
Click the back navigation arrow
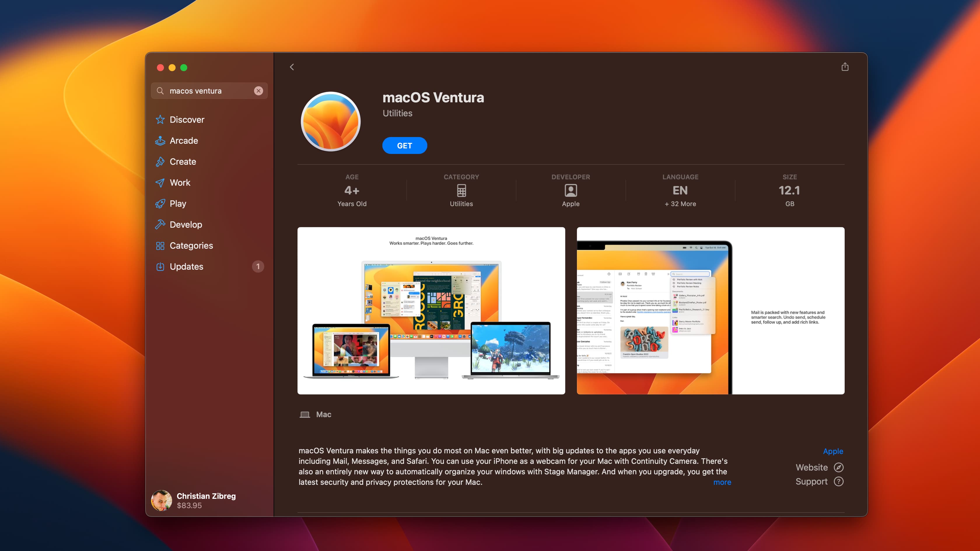(x=291, y=66)
